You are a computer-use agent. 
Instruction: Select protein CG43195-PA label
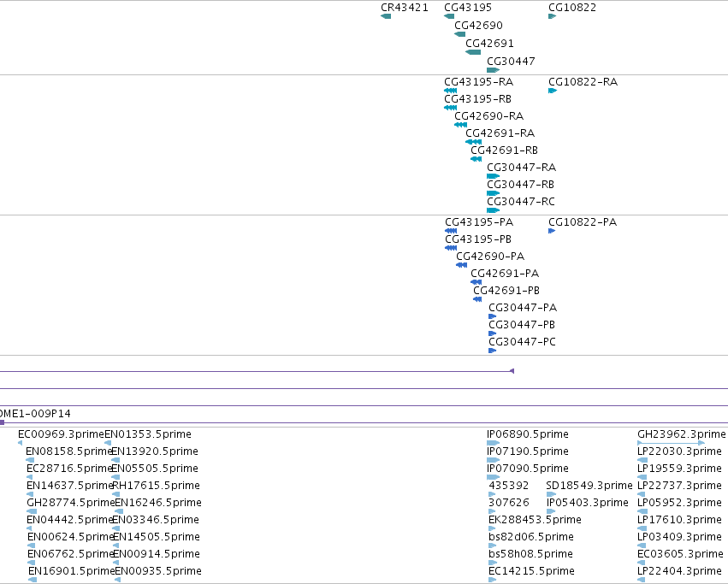(x=479, y=222)
